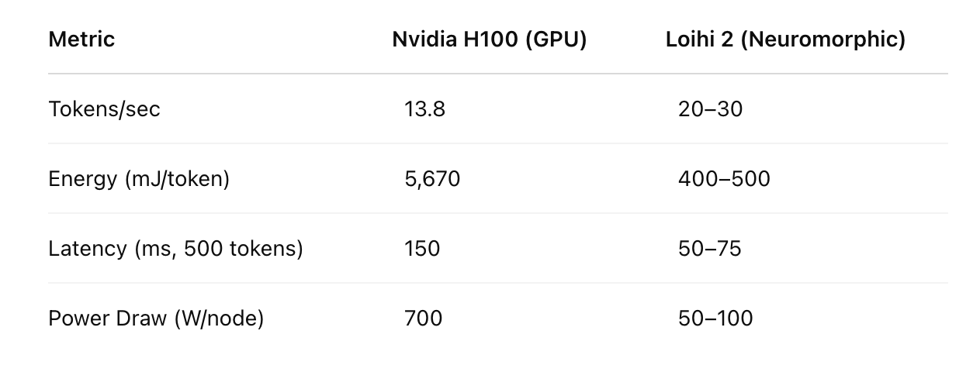Click the 400–500 energy cell

click(724, 179)
